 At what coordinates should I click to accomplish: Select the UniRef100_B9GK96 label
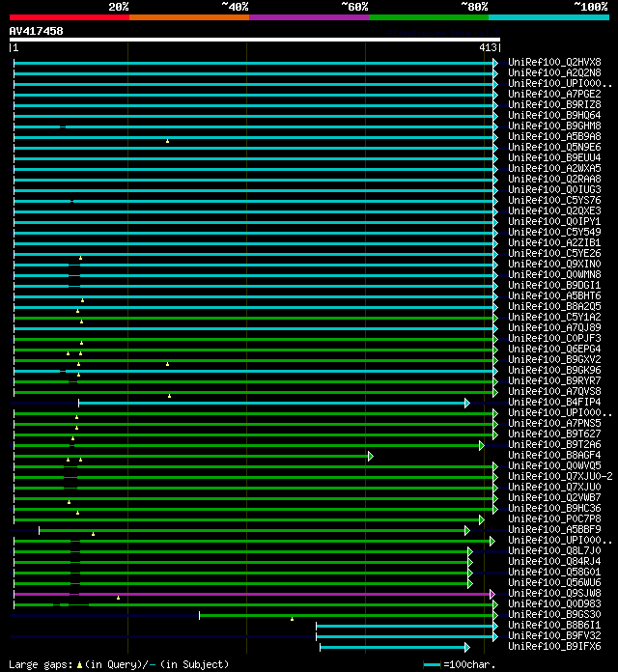pyautogui.click(x=554, y=370)
